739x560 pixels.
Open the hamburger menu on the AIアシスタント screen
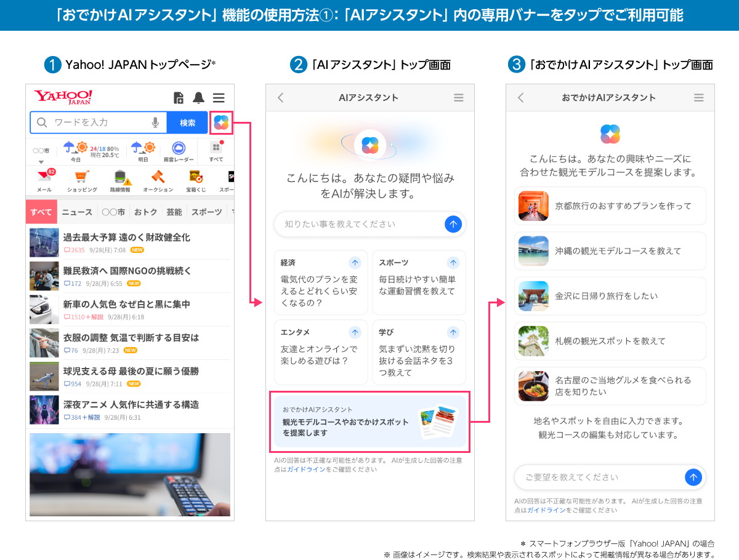[x=458, y=97]
